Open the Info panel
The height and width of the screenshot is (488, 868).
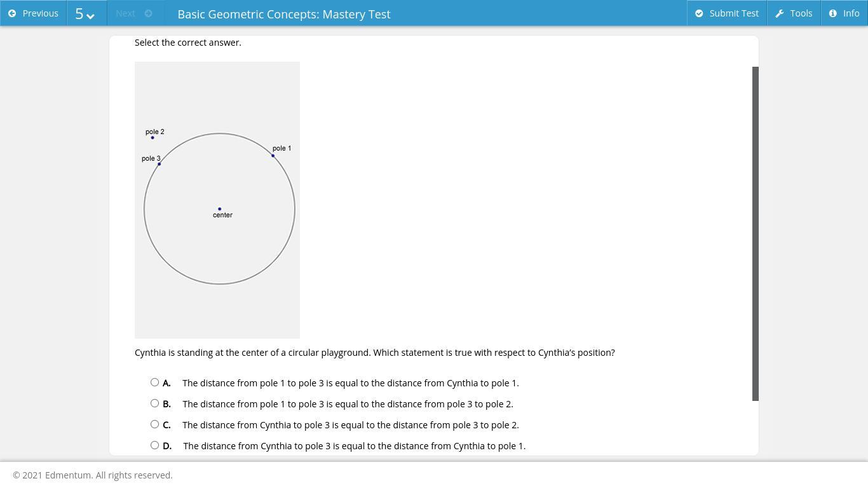[x=844, y=13]
